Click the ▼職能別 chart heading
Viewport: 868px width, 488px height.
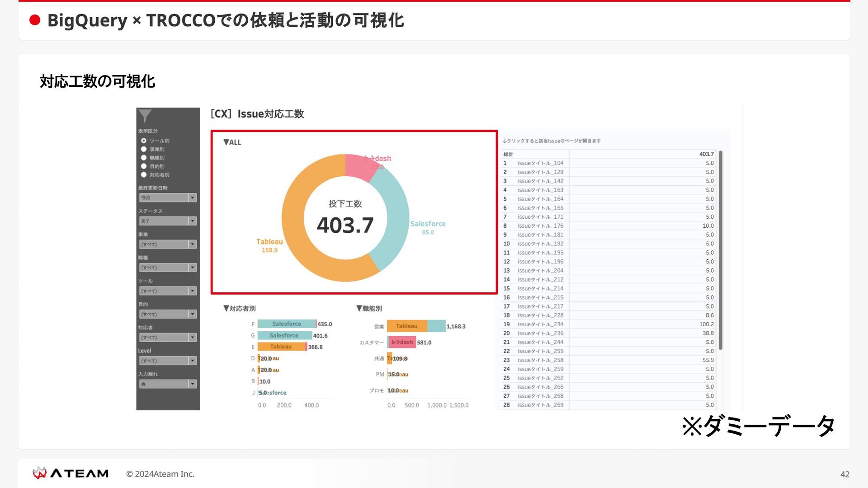tap(369, 309)
